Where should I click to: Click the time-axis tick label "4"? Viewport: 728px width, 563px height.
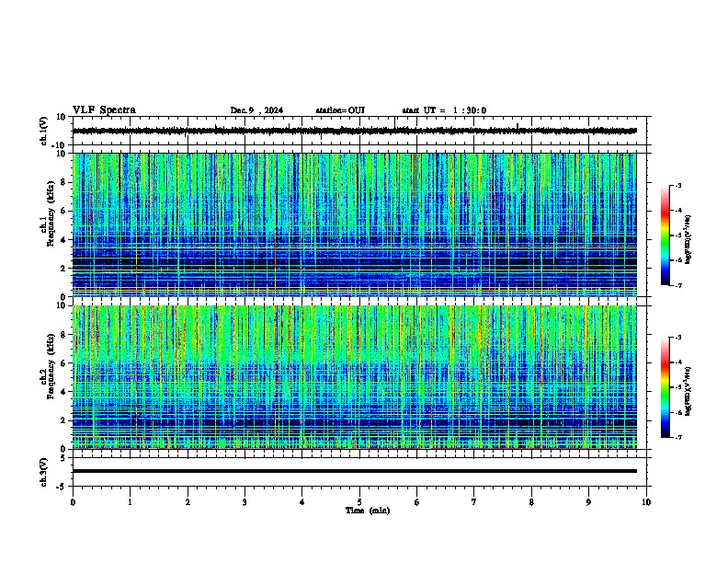[x=302, y=502]
